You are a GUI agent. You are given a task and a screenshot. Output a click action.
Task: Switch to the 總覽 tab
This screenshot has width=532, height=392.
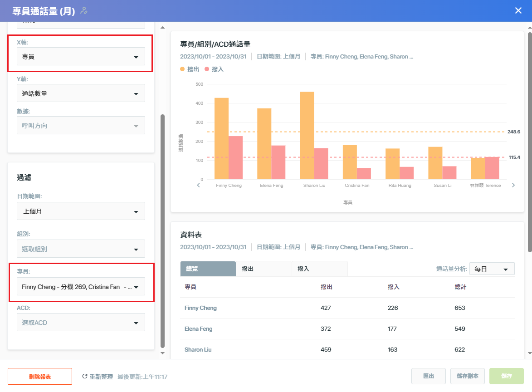(x=208, y=269)
